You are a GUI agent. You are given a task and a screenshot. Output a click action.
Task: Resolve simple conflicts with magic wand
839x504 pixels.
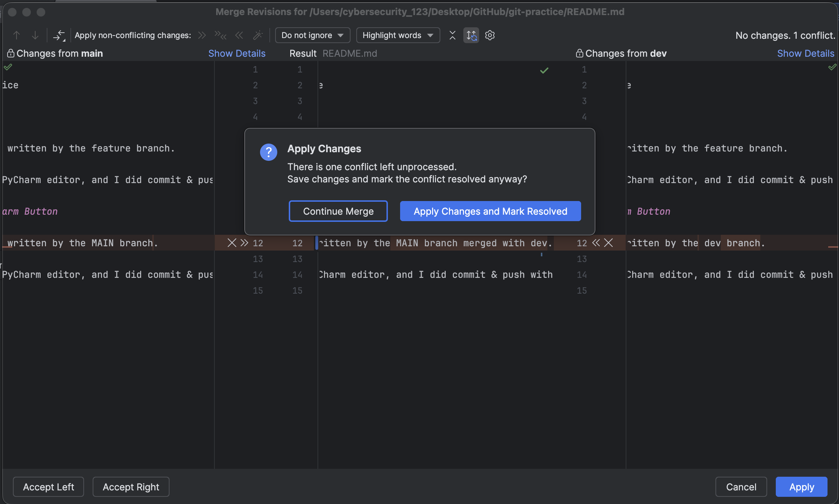pos(258,35)
